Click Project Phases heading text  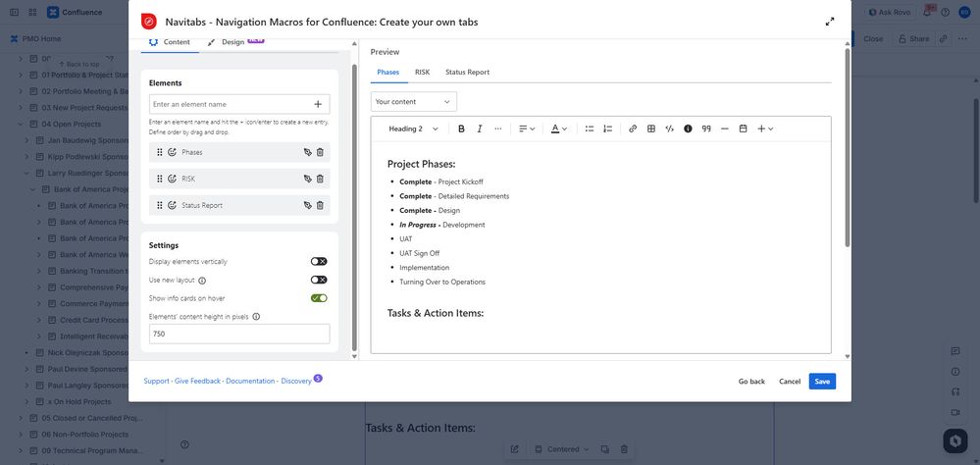pos(421,165)
